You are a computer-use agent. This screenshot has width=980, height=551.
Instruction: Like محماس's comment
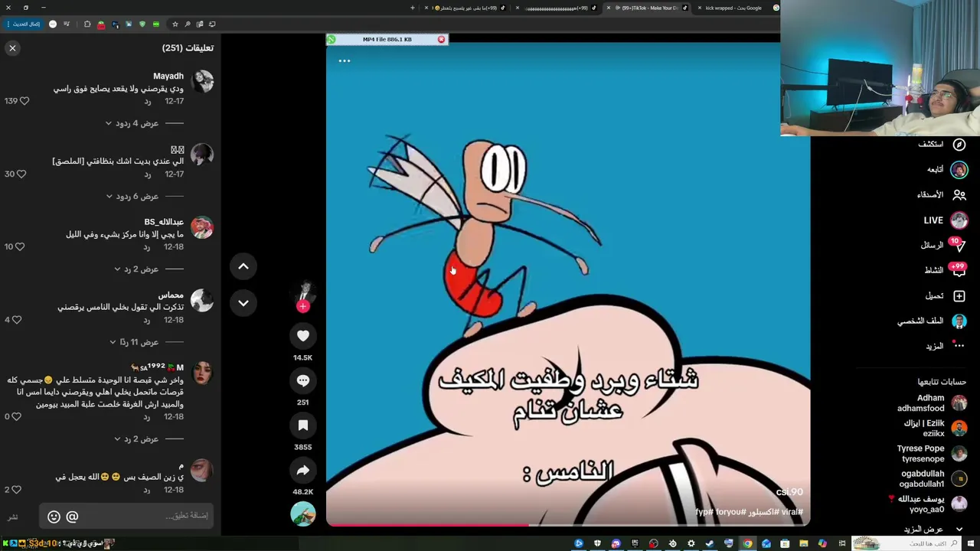[x=17, y=320]
